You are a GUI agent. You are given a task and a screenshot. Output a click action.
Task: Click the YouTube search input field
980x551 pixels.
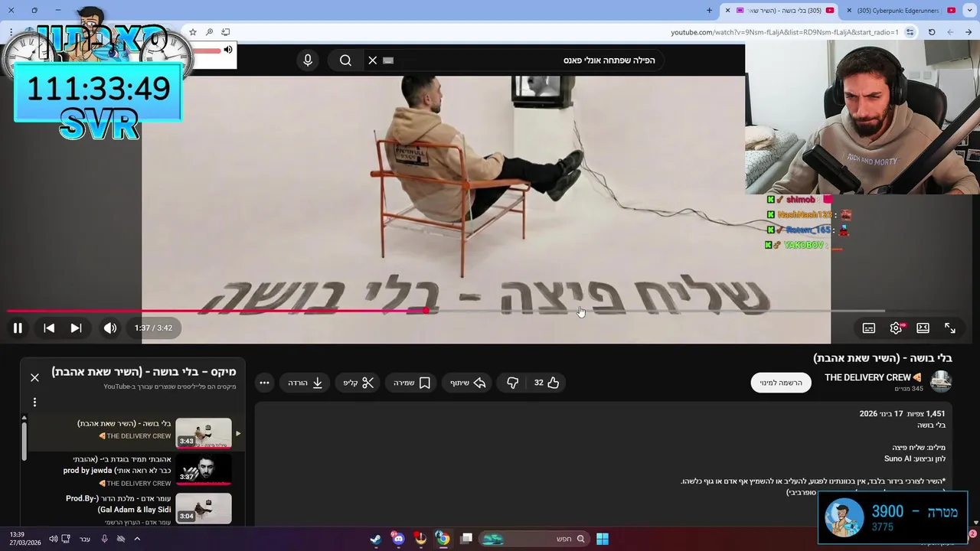pos(513,60)
